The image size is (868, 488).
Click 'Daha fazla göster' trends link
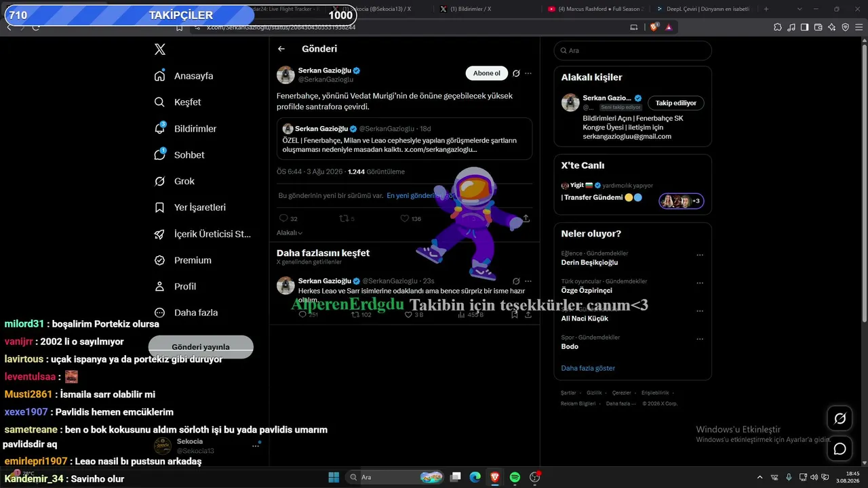click(x=588, y=368)
